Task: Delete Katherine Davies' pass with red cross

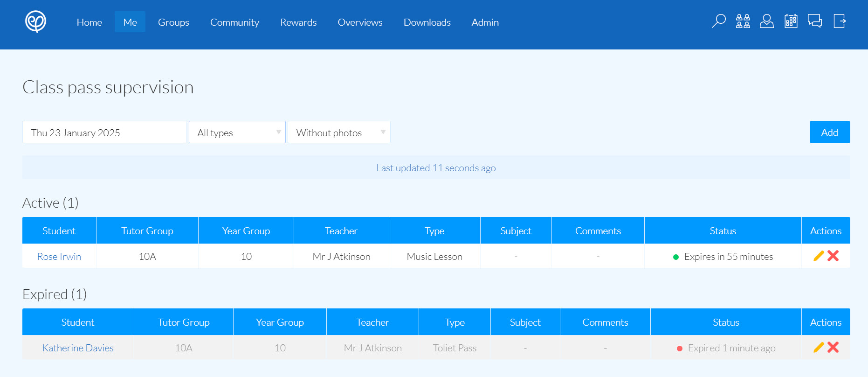Action: [x=833, y=347]
